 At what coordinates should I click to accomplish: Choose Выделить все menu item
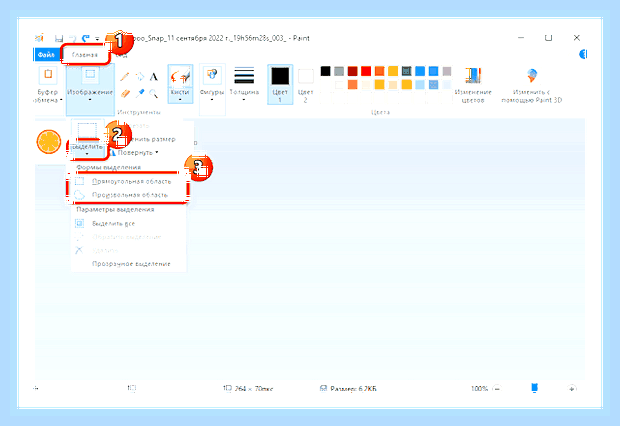pyautogui.click(x=129, y=223)
